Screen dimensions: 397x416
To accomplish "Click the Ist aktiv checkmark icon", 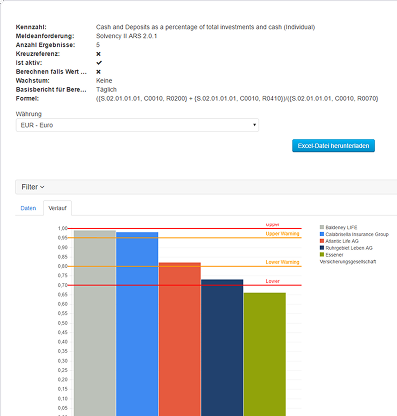I will (x=99, y=63).
